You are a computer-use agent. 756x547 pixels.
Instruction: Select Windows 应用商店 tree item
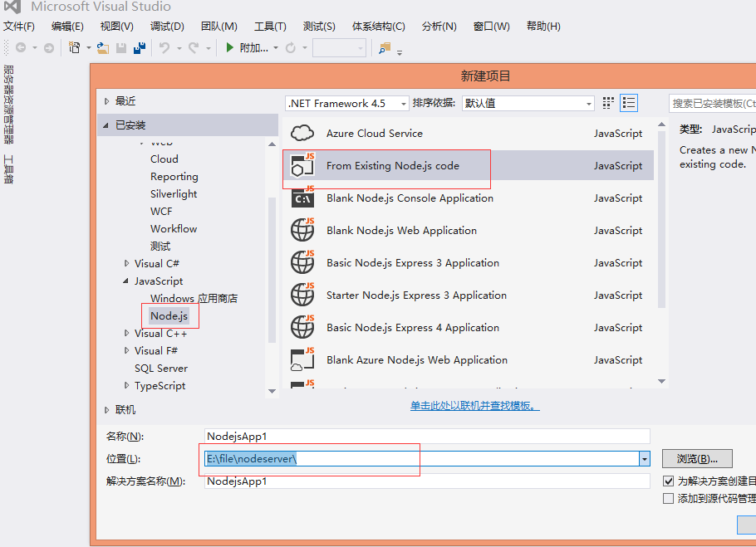point(194,299)
